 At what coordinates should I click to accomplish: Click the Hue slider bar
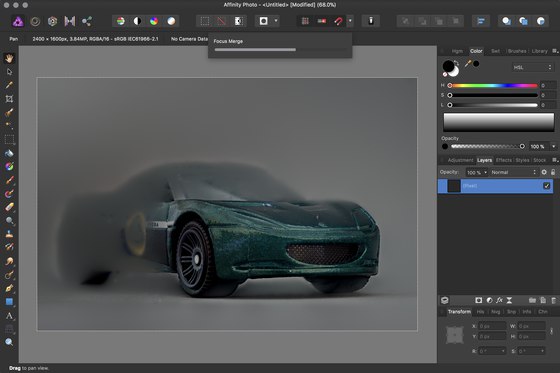click(493, 85)
